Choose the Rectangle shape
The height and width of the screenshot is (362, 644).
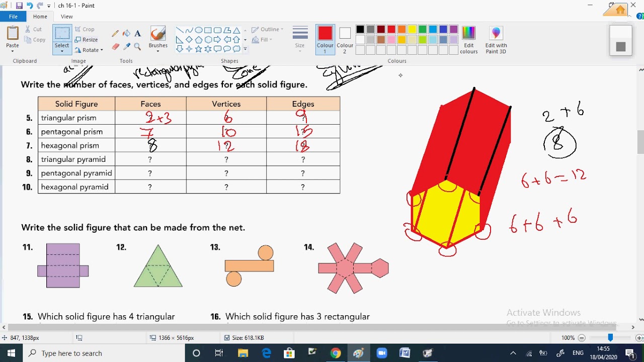pyautogui.click(x=208, y=30)
